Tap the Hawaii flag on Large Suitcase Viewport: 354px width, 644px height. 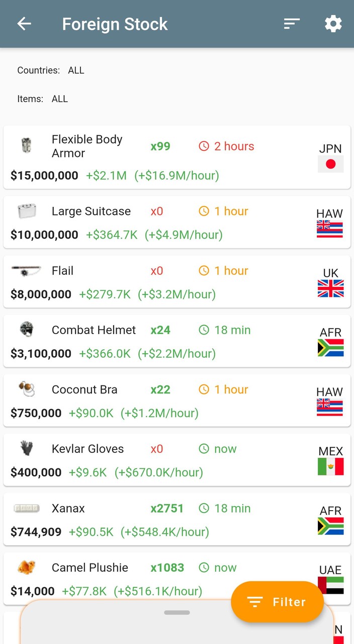tap(330, 229)
